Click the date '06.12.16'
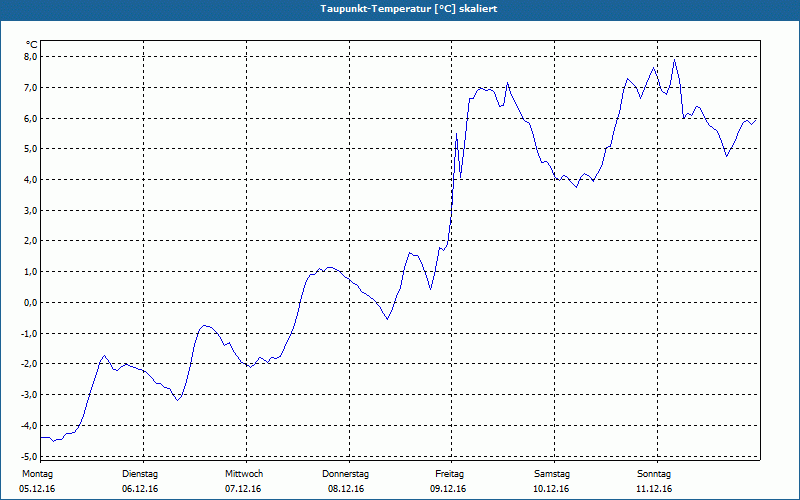Image resolution: width=800 pixels, height=500 pixels. 140,489
